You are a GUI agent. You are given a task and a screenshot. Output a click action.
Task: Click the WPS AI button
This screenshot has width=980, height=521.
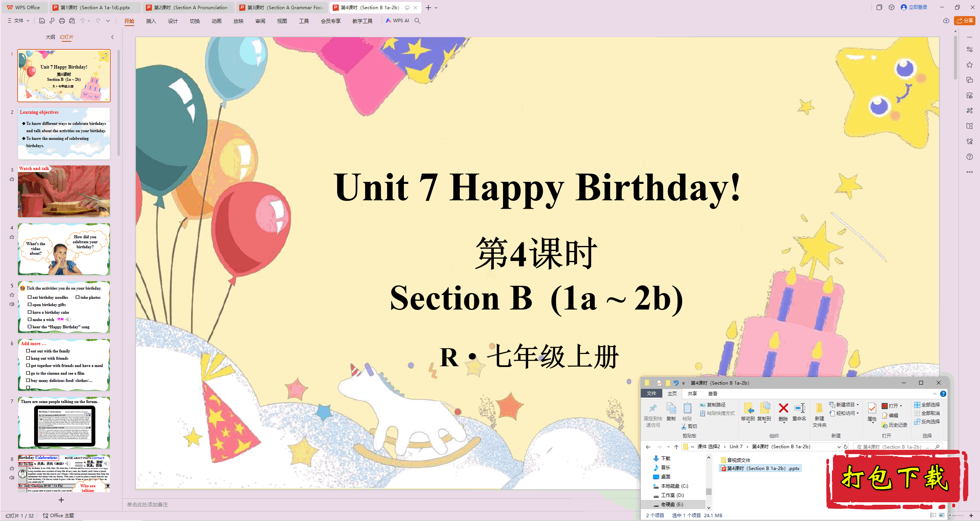(x=397, y=21)
